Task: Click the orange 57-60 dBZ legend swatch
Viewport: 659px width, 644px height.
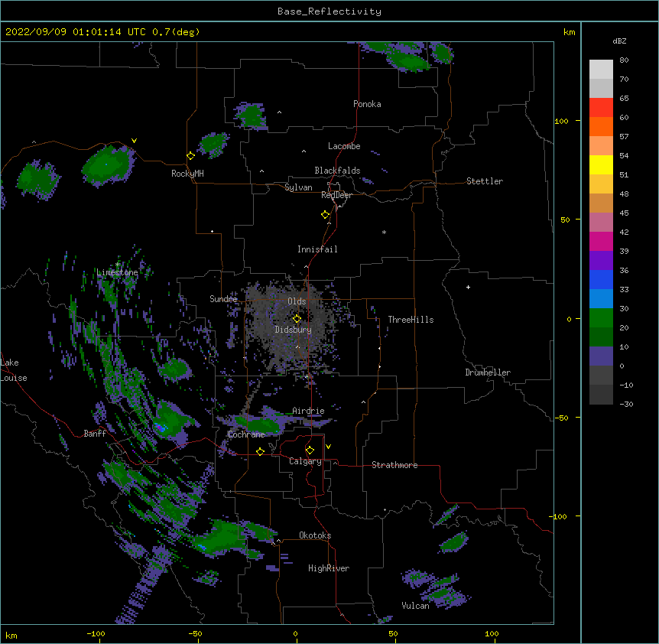Action: [601, 126]
